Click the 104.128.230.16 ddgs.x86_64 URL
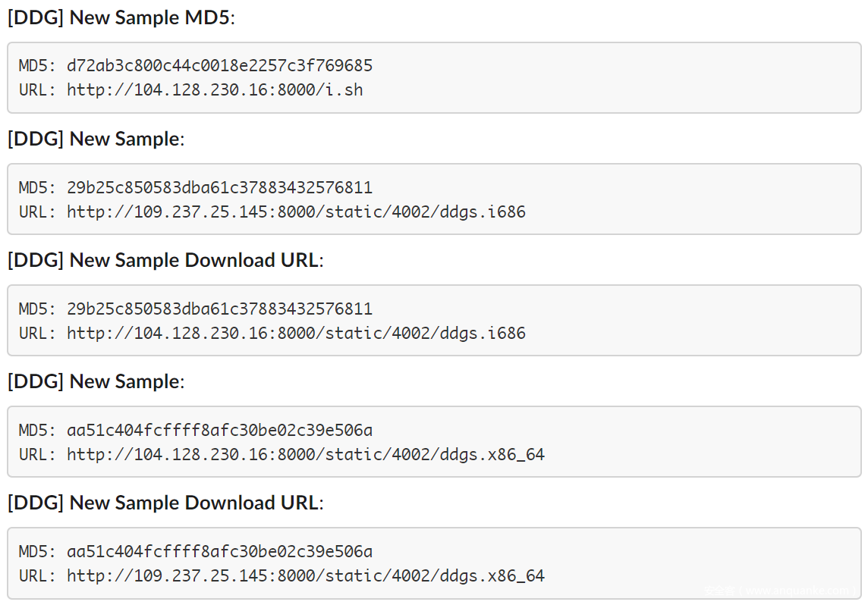Image resolution: width=868 pixels, height=605 pixels. point(306,454)
